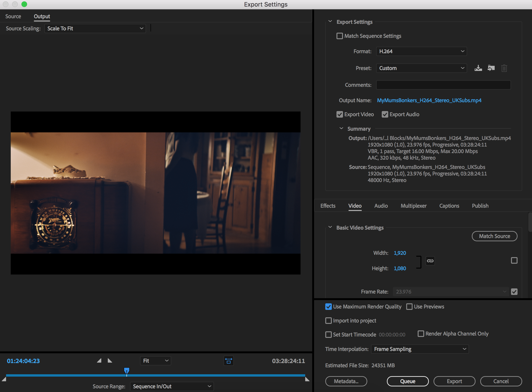The height and width of the screenshot is (392, 532).
Task: Click the current timecode 01:24:04:23
Action: pyautogui.click(x=23, y=361)
